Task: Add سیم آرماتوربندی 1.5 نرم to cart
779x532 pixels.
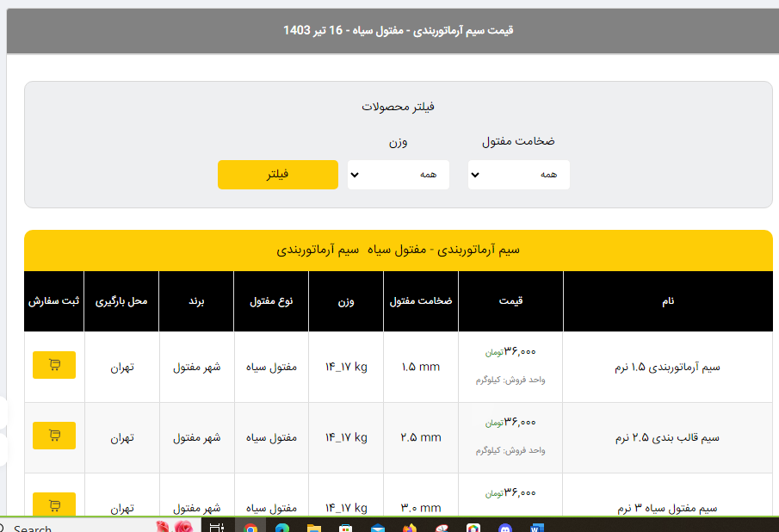Action: click(x=54, y=365)
